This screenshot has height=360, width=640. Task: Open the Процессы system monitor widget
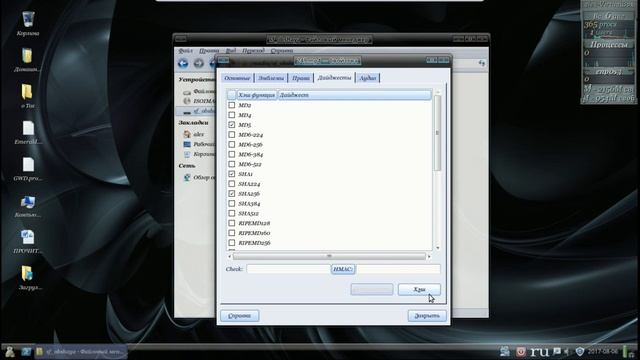[x=609, y=44]
